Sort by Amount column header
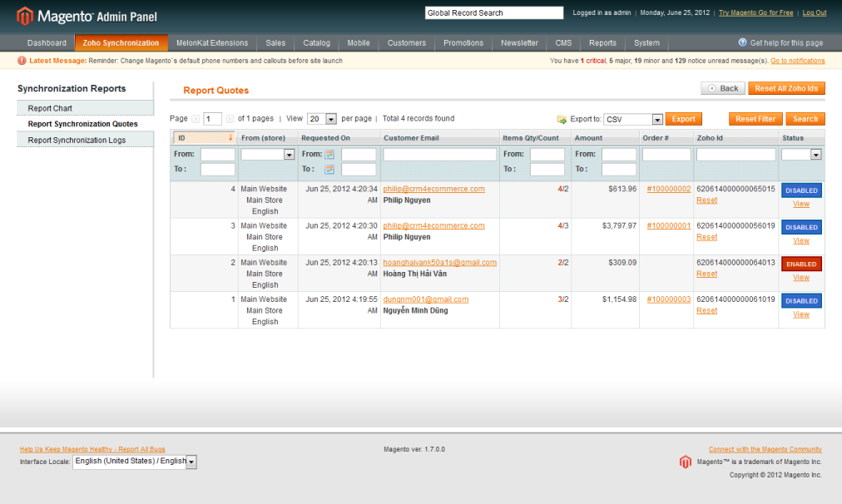 [x=588, y=138]
